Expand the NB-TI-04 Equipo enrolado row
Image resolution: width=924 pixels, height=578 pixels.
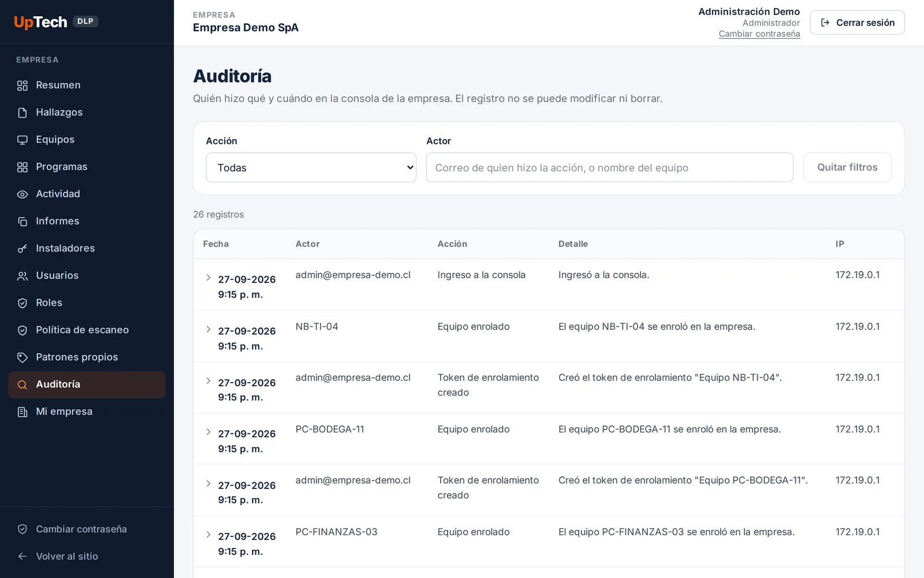click(208, 329)
